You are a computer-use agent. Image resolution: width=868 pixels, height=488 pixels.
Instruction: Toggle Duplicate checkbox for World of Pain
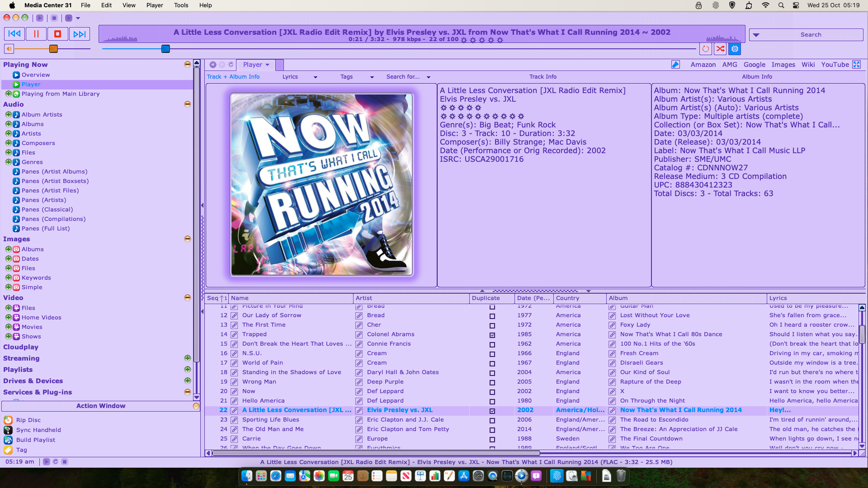(x=492, y=363)
